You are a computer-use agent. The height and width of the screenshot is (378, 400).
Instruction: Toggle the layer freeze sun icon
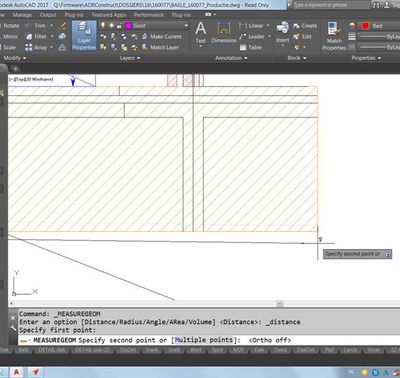point(111,26)
